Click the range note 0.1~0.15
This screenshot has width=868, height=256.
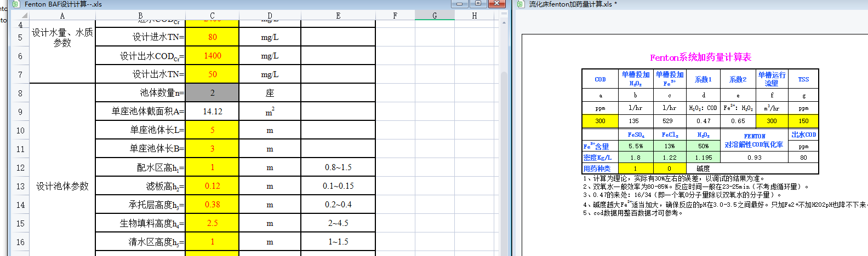(338, 186)
